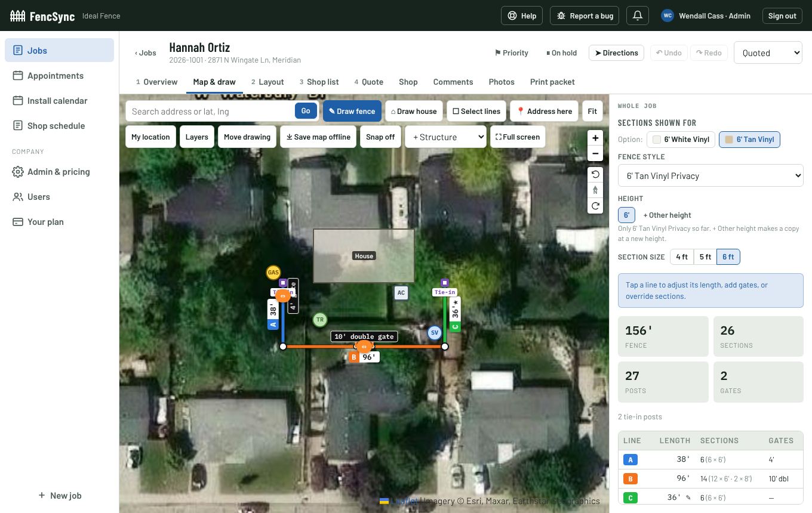Click the Directions button
Image resolution: width=812 pixels, height=513 pixels.
(616, 52)
